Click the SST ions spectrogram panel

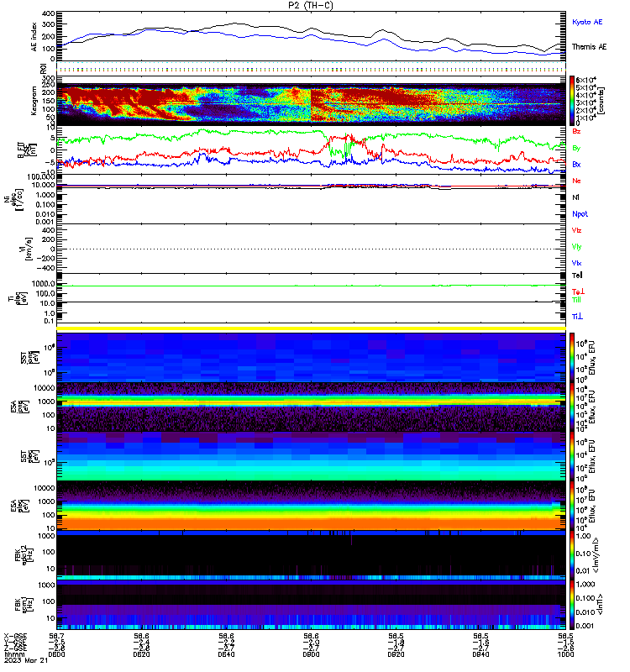click(311, 358)
